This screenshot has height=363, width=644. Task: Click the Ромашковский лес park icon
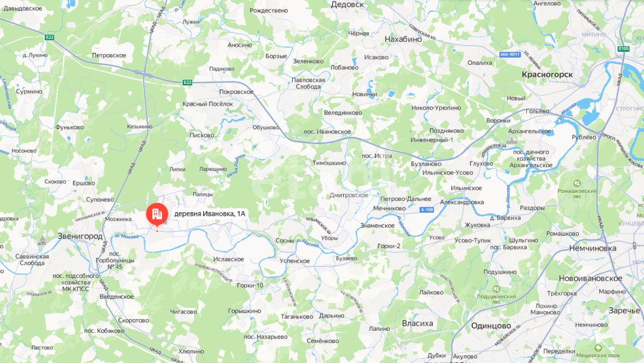point(577,184)
